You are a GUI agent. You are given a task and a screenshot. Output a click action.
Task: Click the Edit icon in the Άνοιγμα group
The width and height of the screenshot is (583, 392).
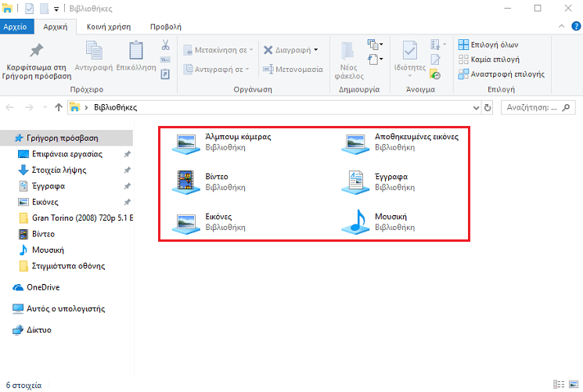(x=435, y=59)
